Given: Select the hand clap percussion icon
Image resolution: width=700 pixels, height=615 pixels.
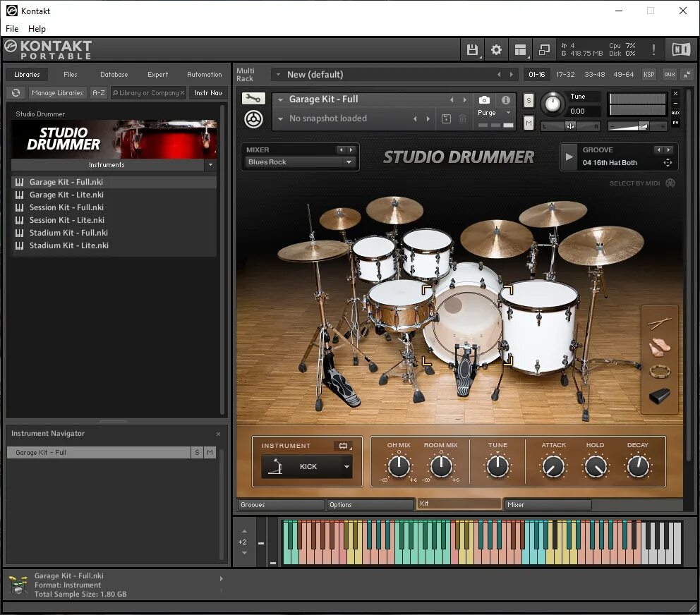Looking at the screenshot, I should [659, 347].
